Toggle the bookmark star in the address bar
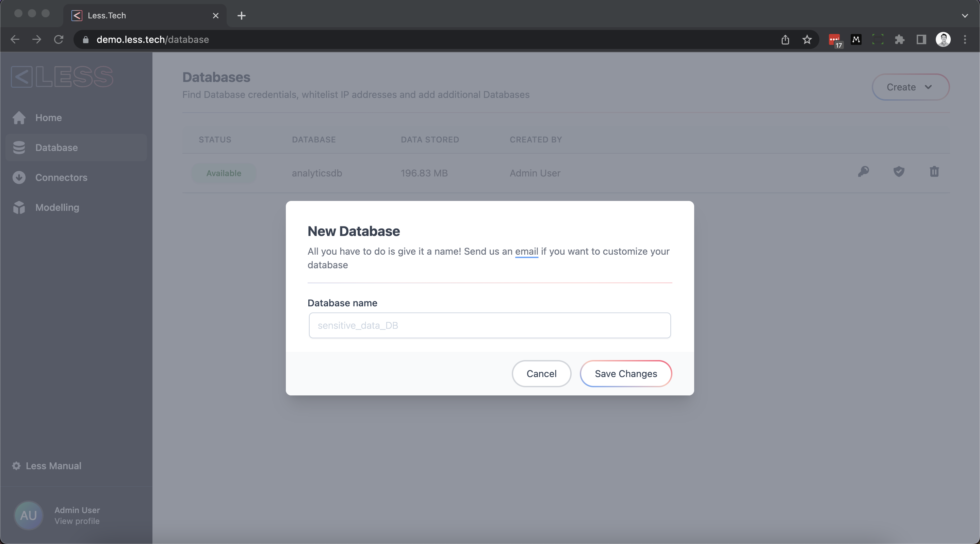The width and height of the screenshot is (980, 544). [807, 39]
